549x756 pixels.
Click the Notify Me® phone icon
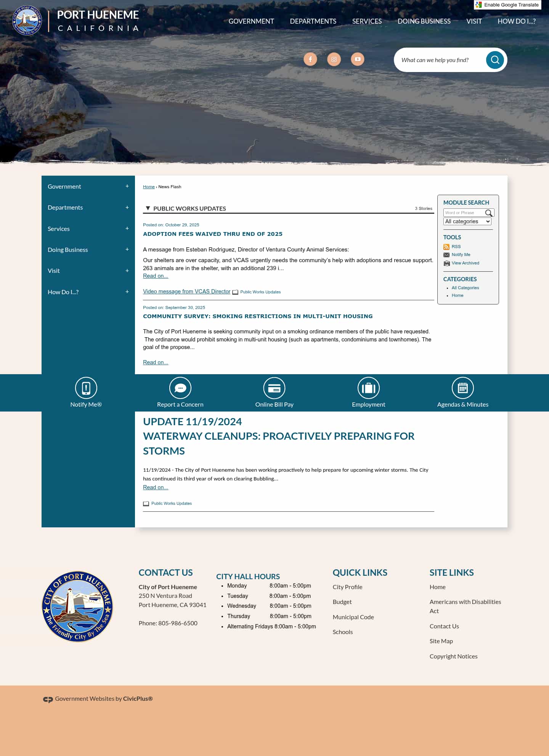[x=86, y=388]
